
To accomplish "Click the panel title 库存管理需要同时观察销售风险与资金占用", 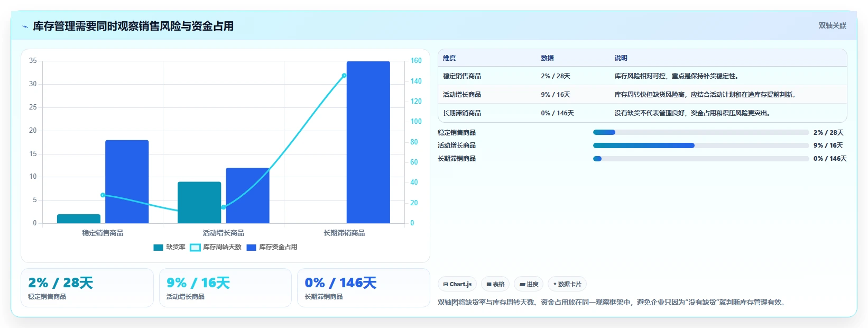I will click(133, 26).
